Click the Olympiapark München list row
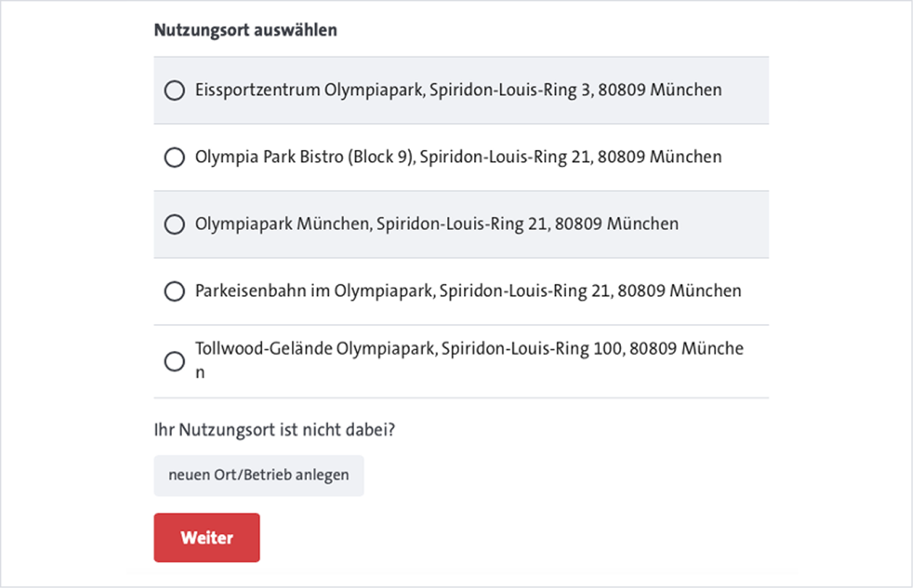Image resolution: width=913 pixels, height=588 pixels. (x=436, y=224)
